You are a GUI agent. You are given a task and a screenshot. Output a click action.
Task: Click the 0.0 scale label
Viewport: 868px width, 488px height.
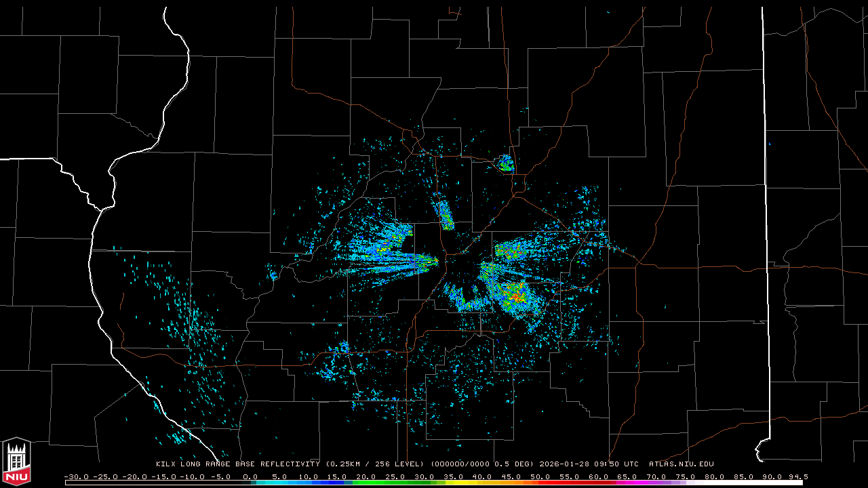pos(250,476)
